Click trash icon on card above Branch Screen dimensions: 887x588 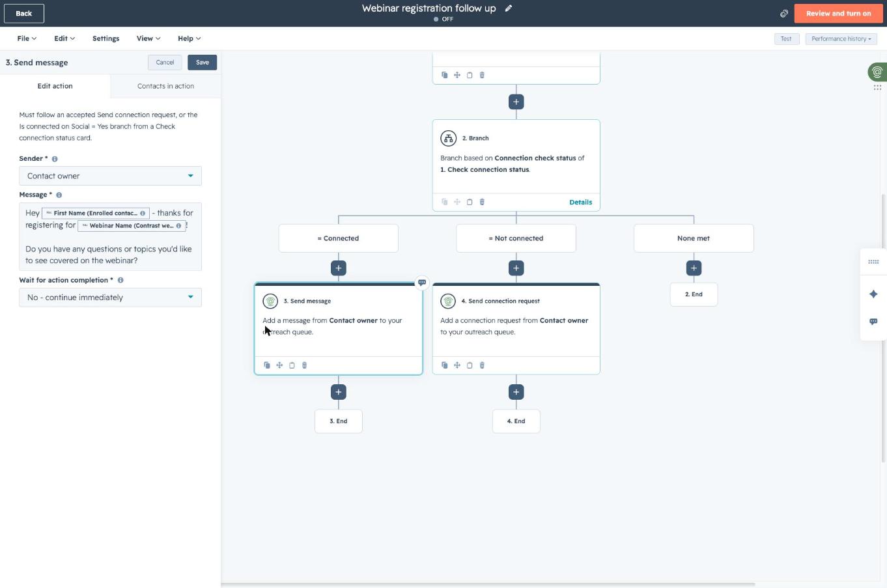pos(482,75)
